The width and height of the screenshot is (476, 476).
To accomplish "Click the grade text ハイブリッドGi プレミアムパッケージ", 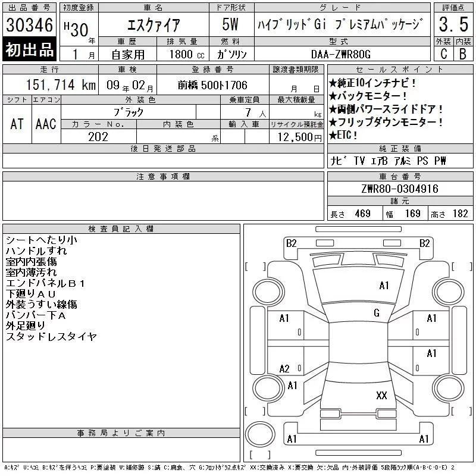I will (340, 24).
